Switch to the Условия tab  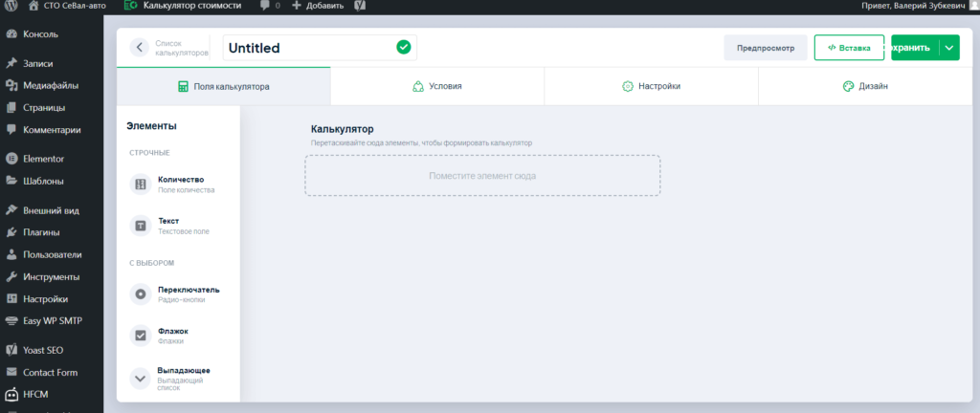point(437,86)
